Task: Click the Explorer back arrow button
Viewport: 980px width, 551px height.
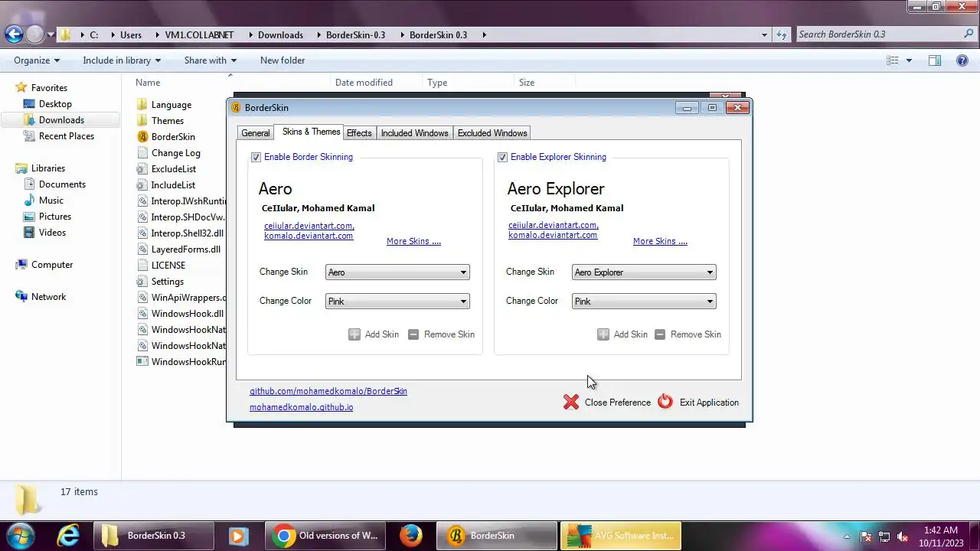Action: coord(14,34)
